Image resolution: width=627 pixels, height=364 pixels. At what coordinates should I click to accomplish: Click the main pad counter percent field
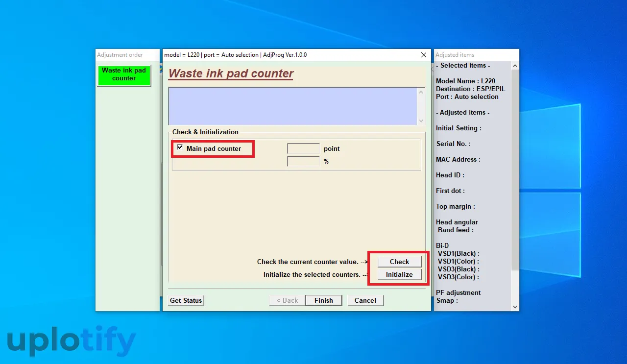(303, 161)
